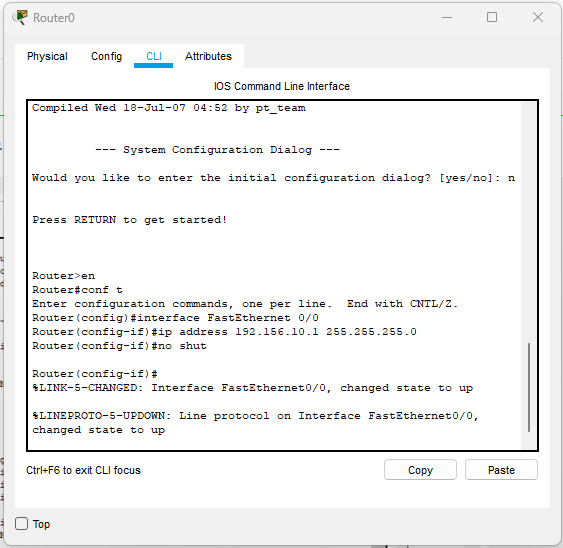Click the '%LINEPROTO-5-UPDOWN' message line

coord(255,423)
